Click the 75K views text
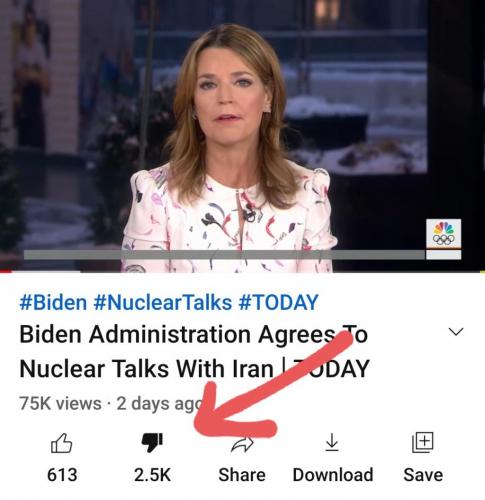485x500 pixels. pos(60,403)
